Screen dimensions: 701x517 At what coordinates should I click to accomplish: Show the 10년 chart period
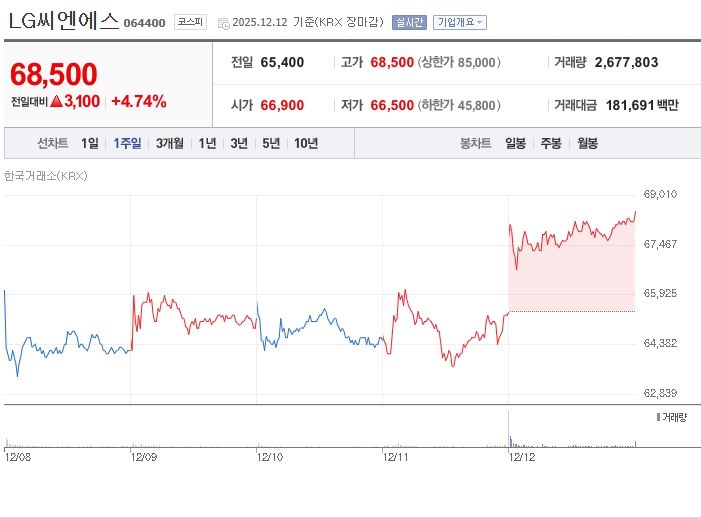[306, 143]
